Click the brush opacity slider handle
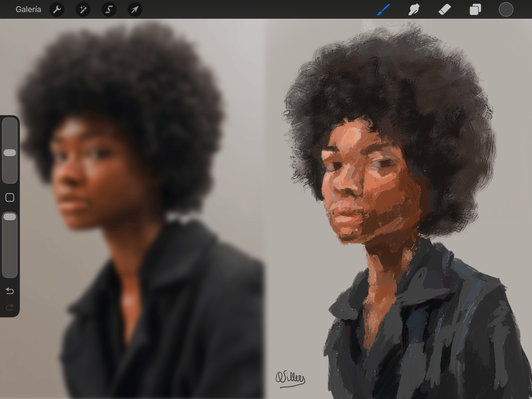 [10, 217]
